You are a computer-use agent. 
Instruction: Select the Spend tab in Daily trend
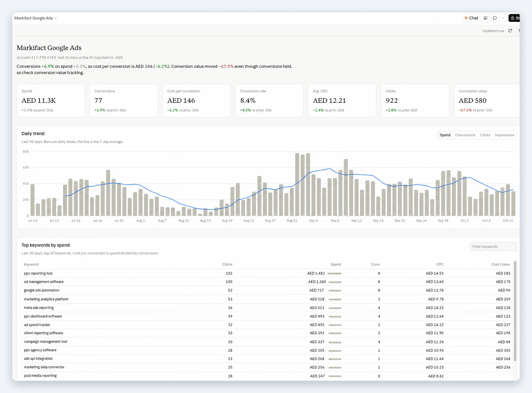[445, 135]
